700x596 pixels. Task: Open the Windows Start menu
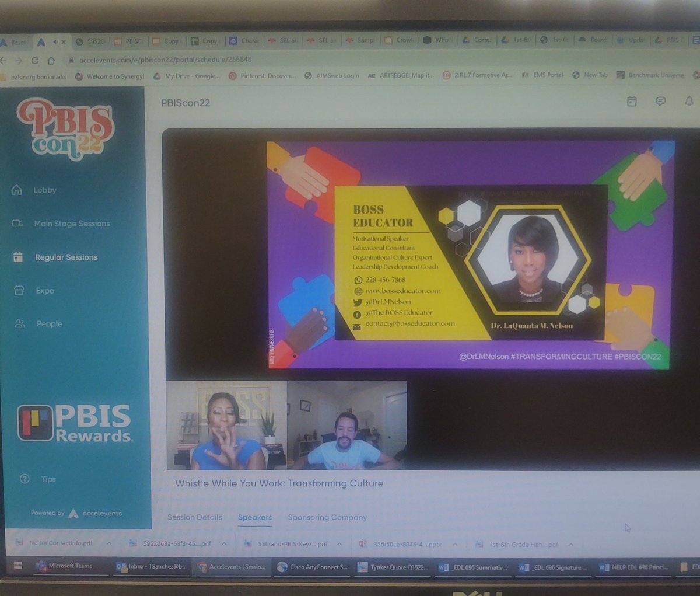(17, 566)
